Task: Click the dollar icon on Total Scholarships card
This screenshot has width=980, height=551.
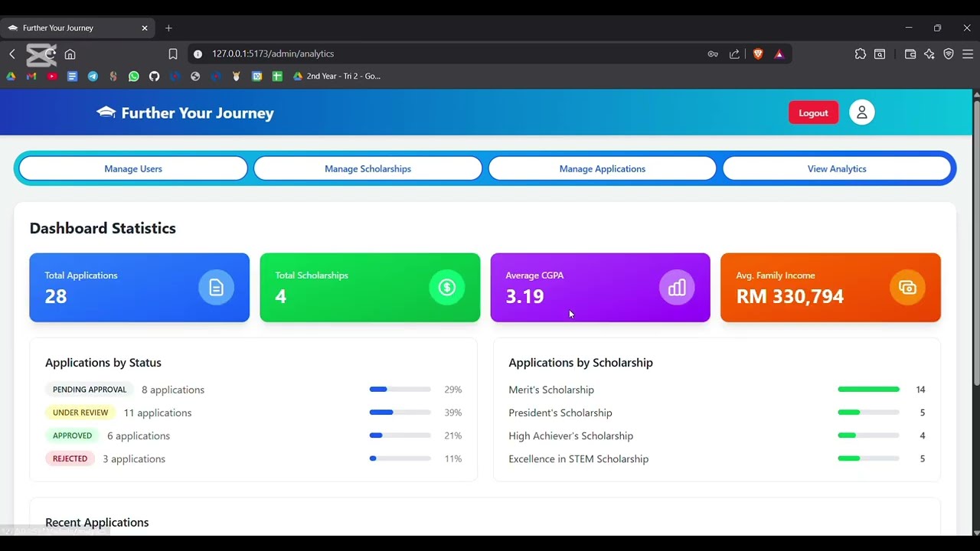Action: click(x=447, y=288)
